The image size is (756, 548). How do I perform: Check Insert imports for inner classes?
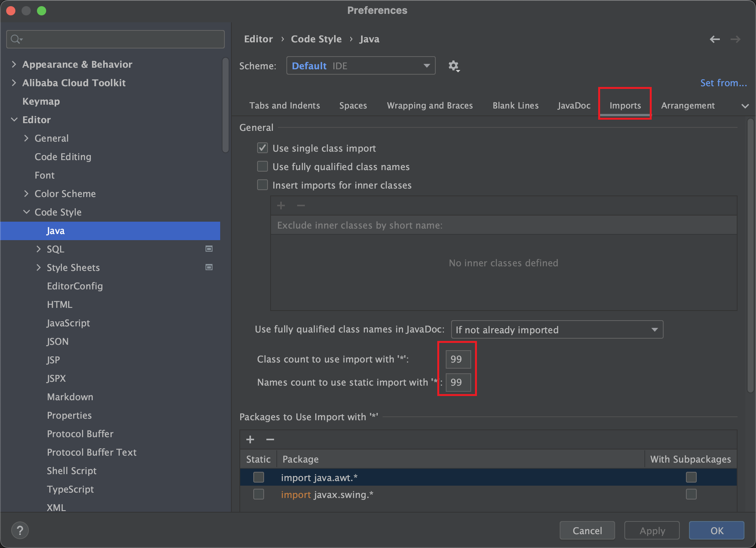point(263,185)
